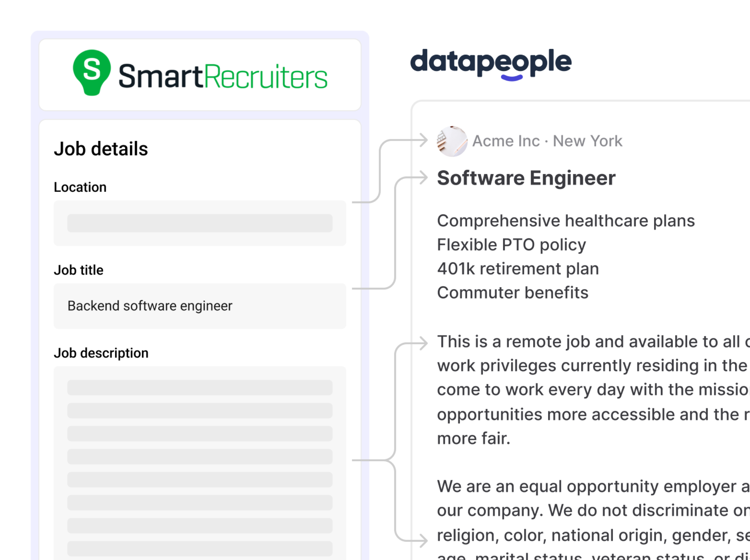
Task: Click the SmartRecruiters green lightbulb logo icon
Action: coord(92,72)
